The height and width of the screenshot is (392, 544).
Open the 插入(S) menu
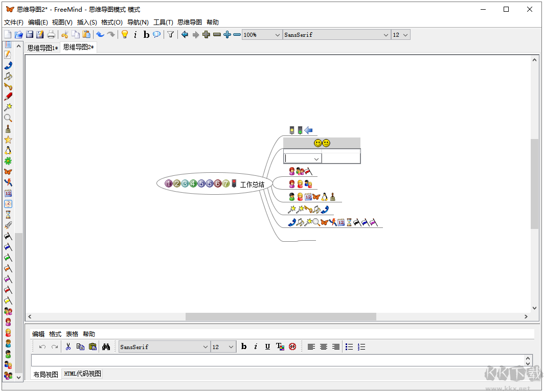click(x=87, y=22)
